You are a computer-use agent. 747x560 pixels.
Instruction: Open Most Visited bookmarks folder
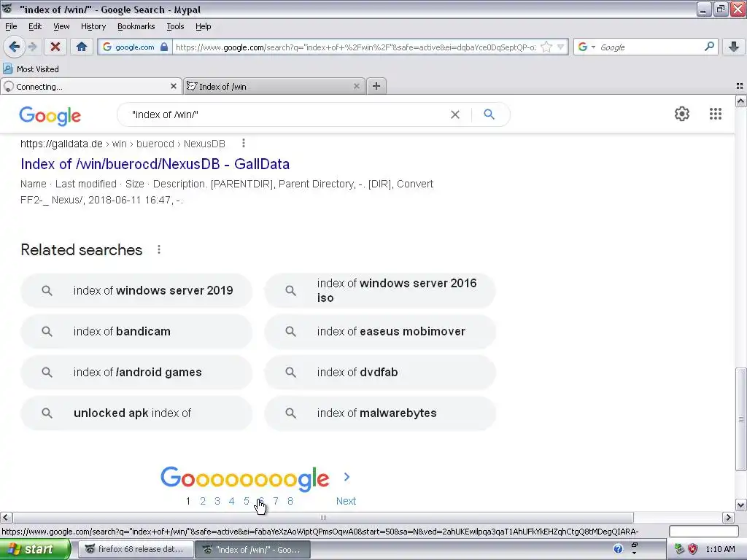(31, 69)
